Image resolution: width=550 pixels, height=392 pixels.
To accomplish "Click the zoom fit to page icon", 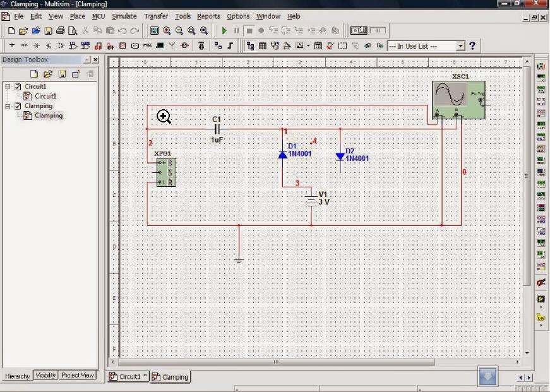I will coord(204,31).
